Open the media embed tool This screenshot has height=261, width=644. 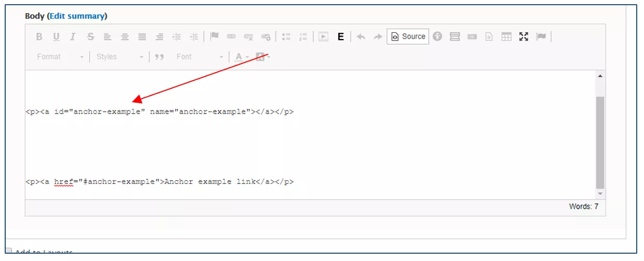tap(324, 36)
